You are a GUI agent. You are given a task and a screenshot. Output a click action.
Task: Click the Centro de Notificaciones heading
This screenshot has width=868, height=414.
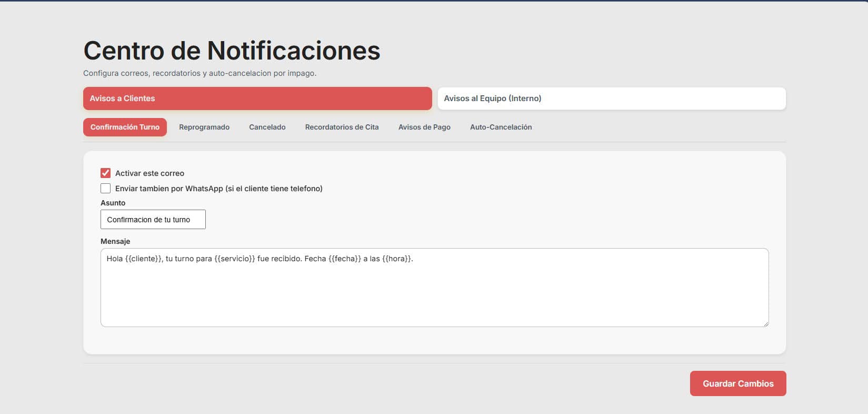tap(232, 51)
